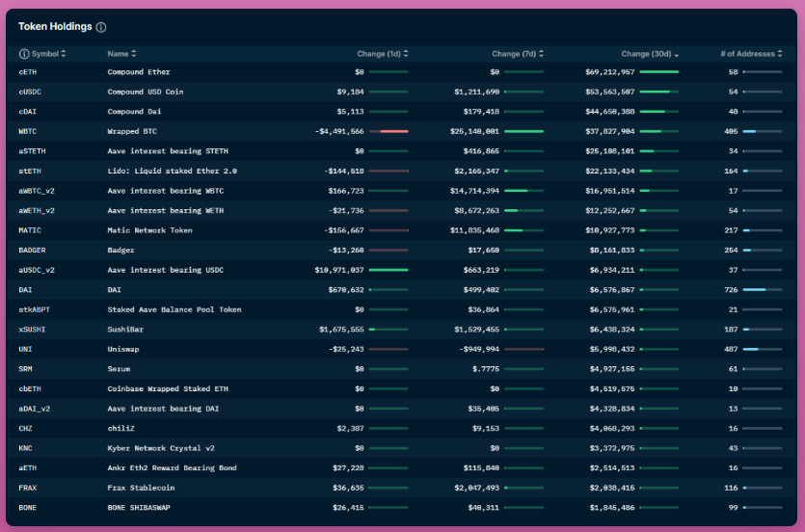The image size is (805, 532).
Task: Select the $10,971,037 1d change value
Action: click(x=339, y=271)
